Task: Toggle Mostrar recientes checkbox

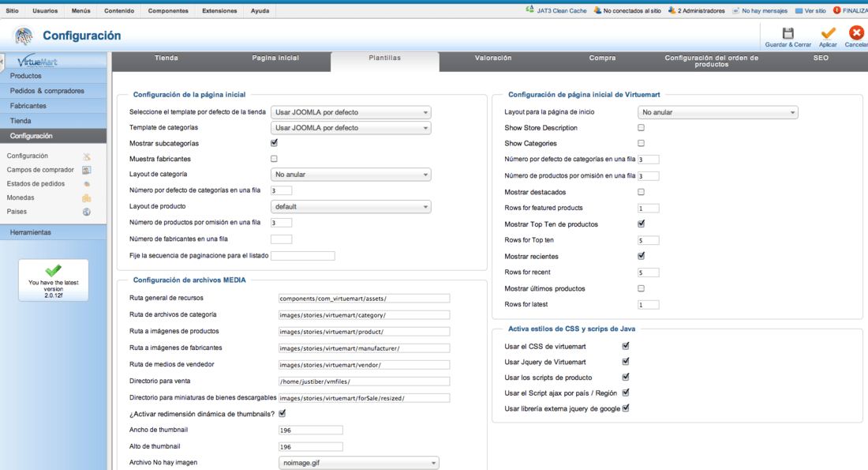Action: click(641, 256)
